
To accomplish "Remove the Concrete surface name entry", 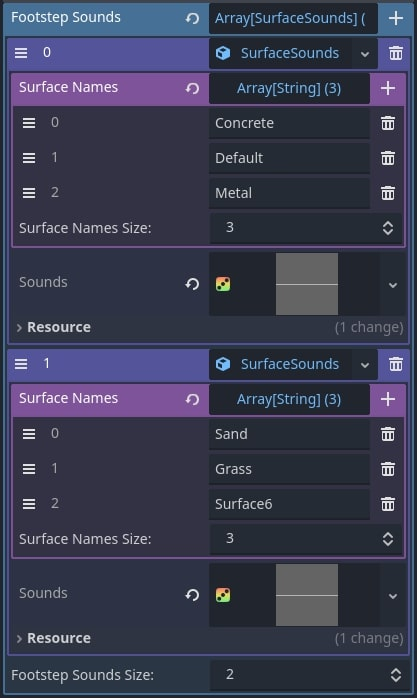I will coord(388,123).
